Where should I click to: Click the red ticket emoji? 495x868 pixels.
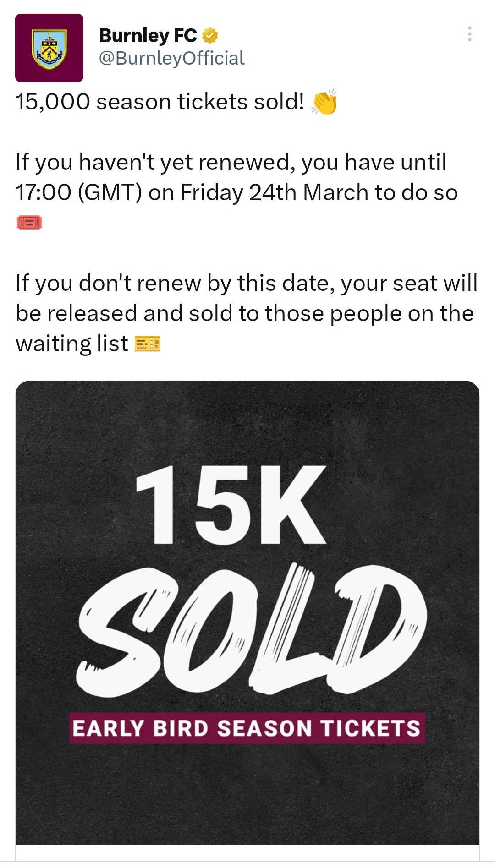(29, 223)
